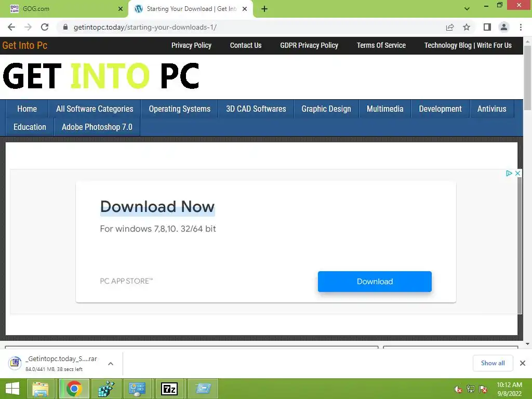
Task: Click the padlock site info icon
Action: [65, 27]
